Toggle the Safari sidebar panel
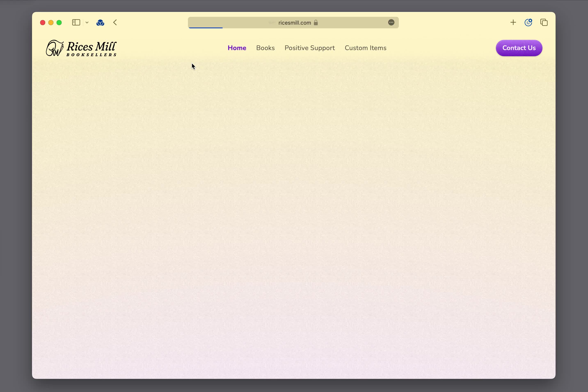Image resolution: width=588 pixels, height=392 pixels. click(76, 23)
